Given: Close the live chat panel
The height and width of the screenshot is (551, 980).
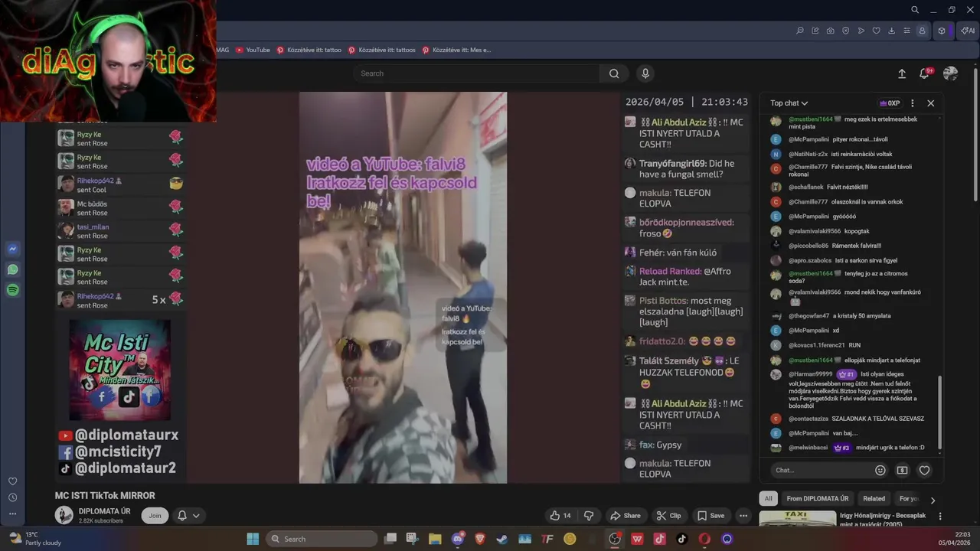Looking at the screenshot, I should 931,103.
